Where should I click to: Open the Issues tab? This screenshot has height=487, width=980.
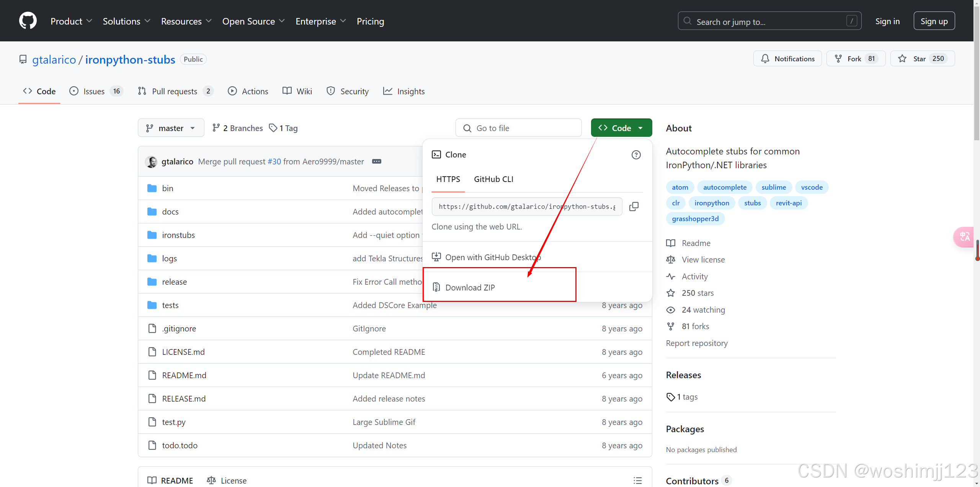(95, 91)
